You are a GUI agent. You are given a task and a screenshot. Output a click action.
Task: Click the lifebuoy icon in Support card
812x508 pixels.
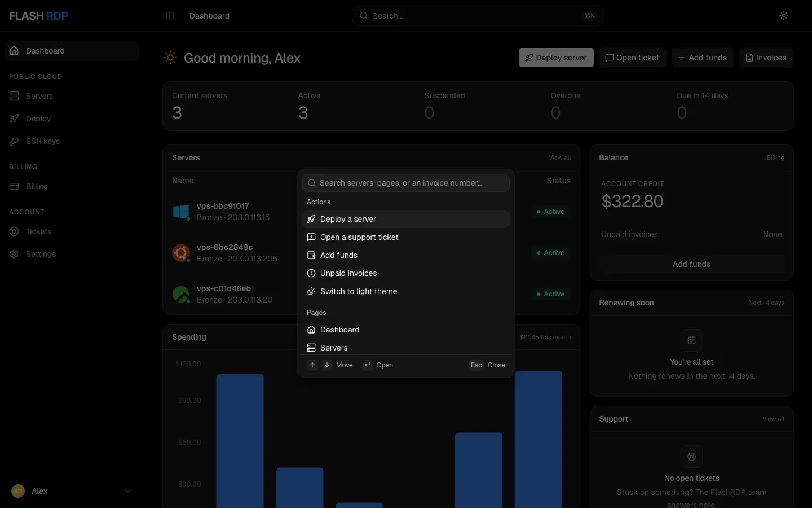pos(692,457)
